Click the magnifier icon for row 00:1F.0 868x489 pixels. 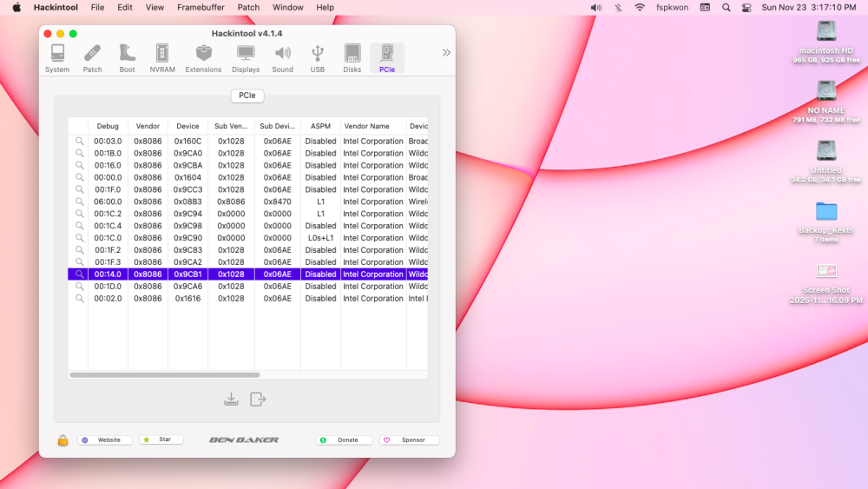point(80,189)
